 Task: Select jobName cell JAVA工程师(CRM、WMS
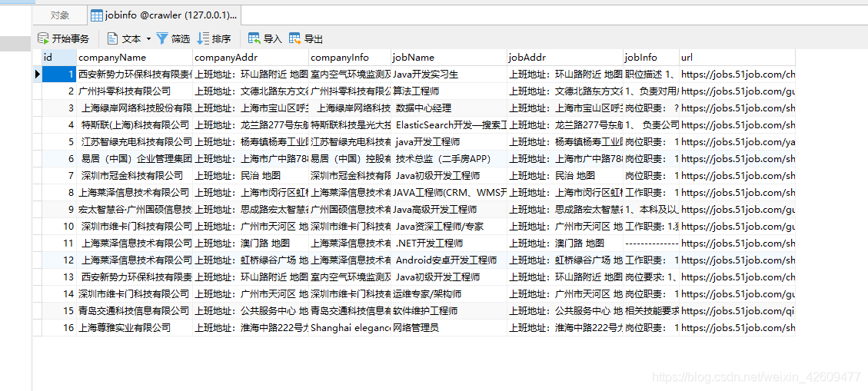(x=449, y=193)
